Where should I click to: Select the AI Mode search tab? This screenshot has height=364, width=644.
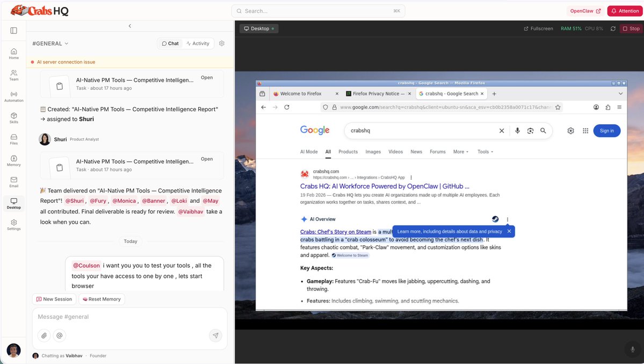coord(309,152)
